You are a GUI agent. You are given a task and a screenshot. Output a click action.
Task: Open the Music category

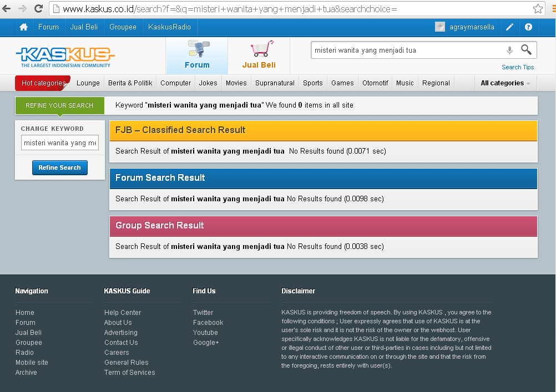[x=405, y=83]
